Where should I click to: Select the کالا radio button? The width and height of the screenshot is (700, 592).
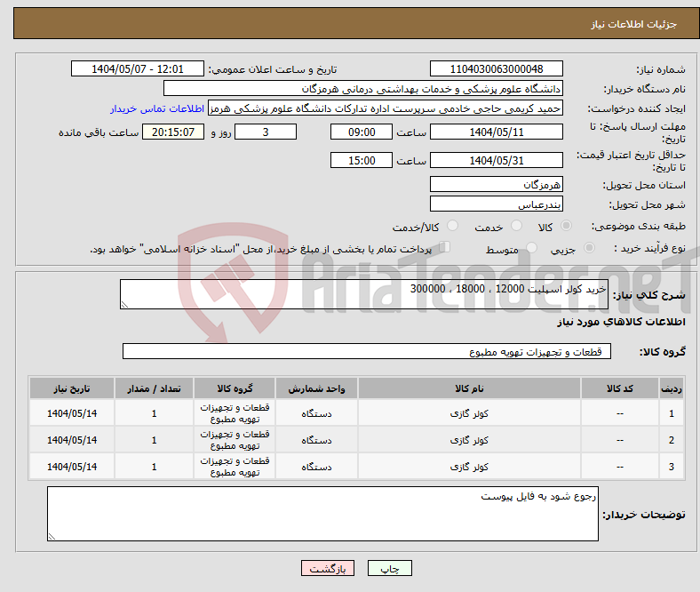[x=568, y=228]
